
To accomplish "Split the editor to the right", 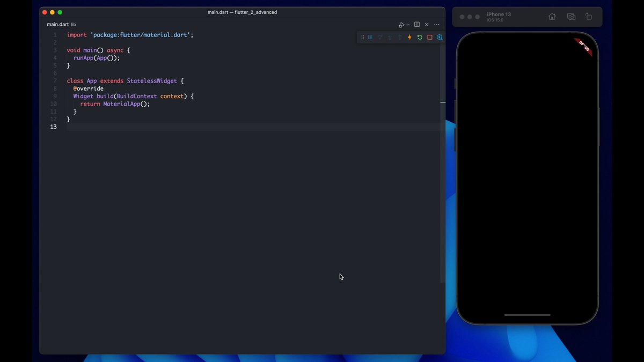I will coord(417,25).
